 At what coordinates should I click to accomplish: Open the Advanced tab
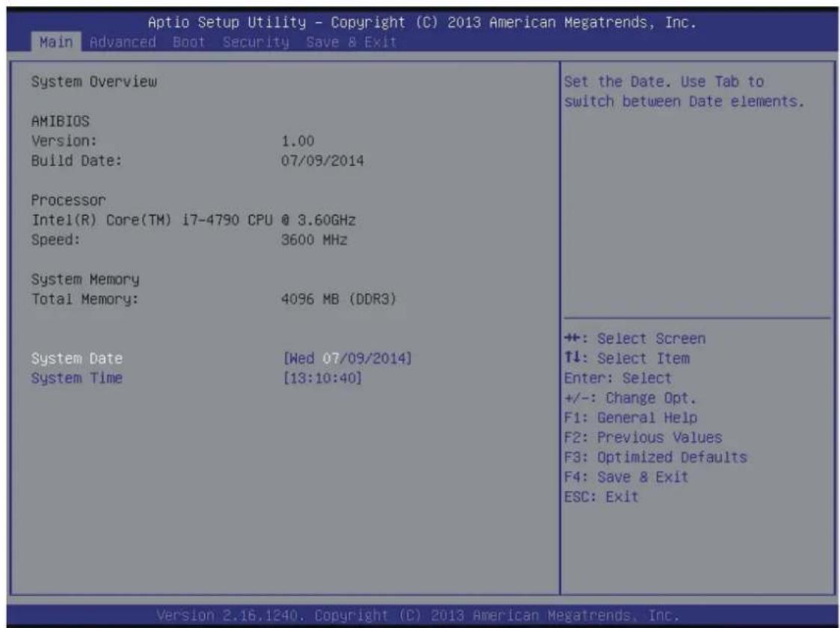123,43
